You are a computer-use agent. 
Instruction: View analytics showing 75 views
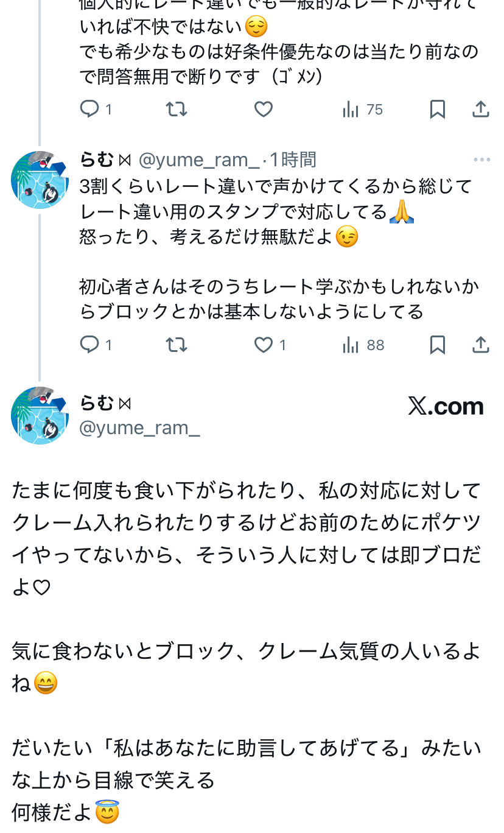363,110
